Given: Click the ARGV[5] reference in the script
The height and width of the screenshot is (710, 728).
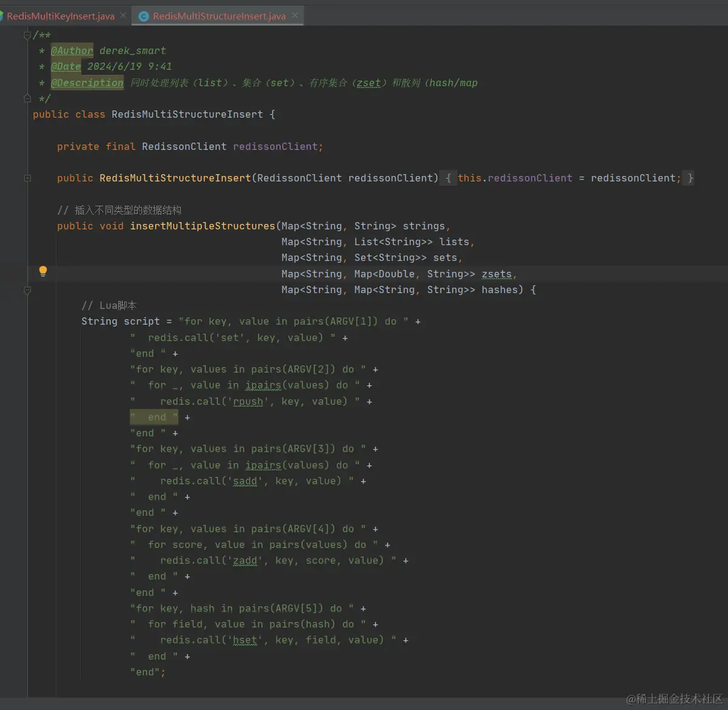Looking at the screenshot, I should click(297, 608).
